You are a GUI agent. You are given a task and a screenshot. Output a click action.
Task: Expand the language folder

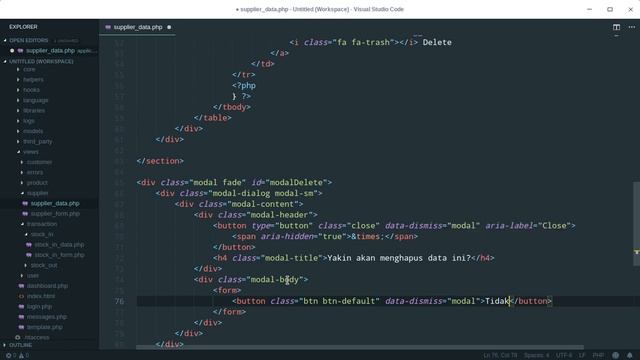click(x=18, y=100)
